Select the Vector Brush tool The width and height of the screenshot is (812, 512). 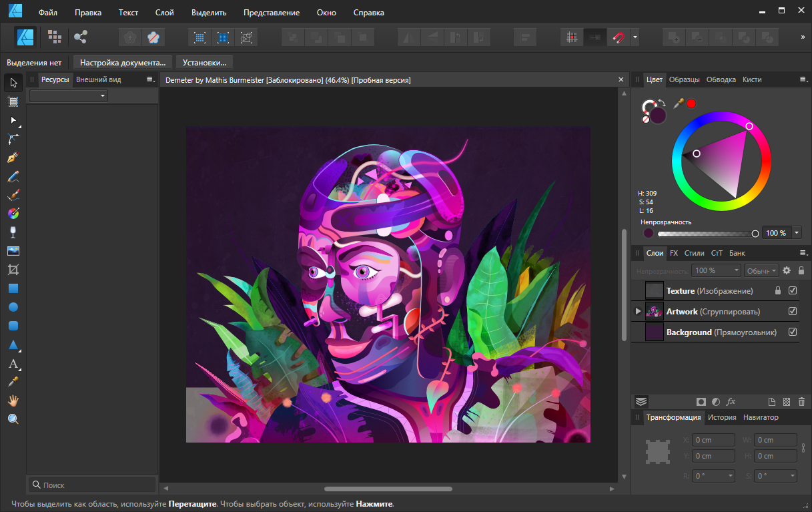coord(13,195)
